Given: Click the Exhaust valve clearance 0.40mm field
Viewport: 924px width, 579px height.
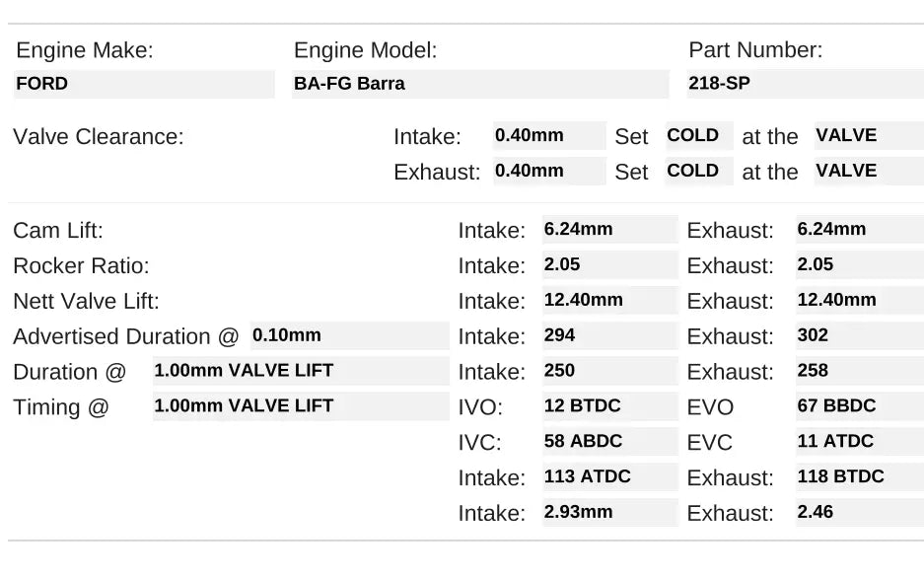Looking at the screenshot, I should point(549,171).
